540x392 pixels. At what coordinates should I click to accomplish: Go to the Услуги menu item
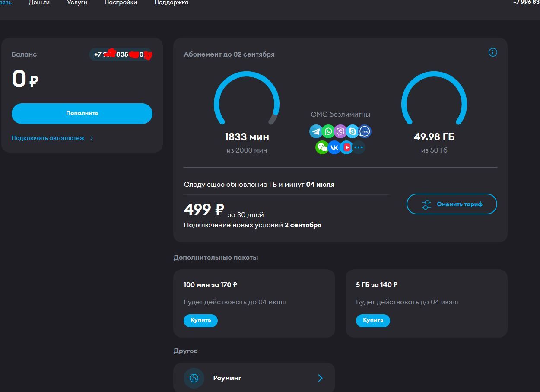pos(77,3)
